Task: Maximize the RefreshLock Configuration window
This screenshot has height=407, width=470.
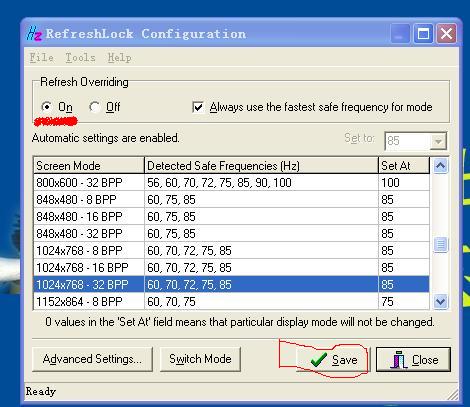Action: 423,33
